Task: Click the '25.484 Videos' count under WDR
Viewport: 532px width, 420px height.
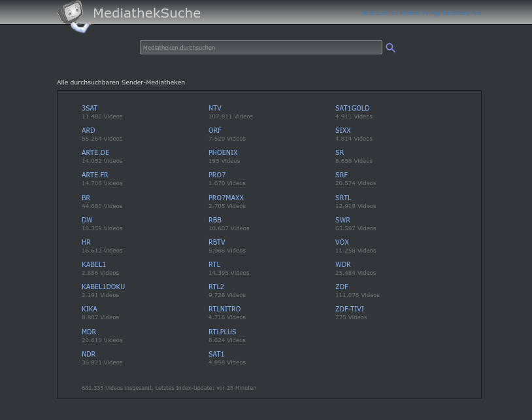Action: 356,273
